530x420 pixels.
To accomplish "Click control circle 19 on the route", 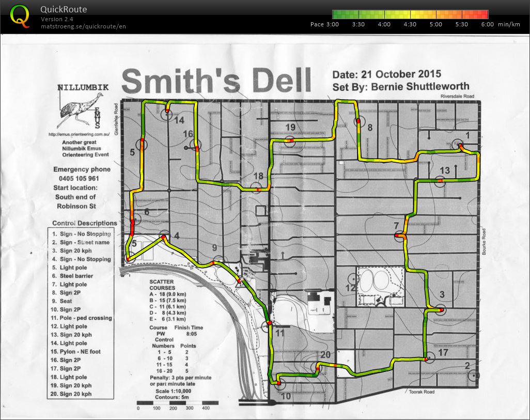I will coord(291,140).
